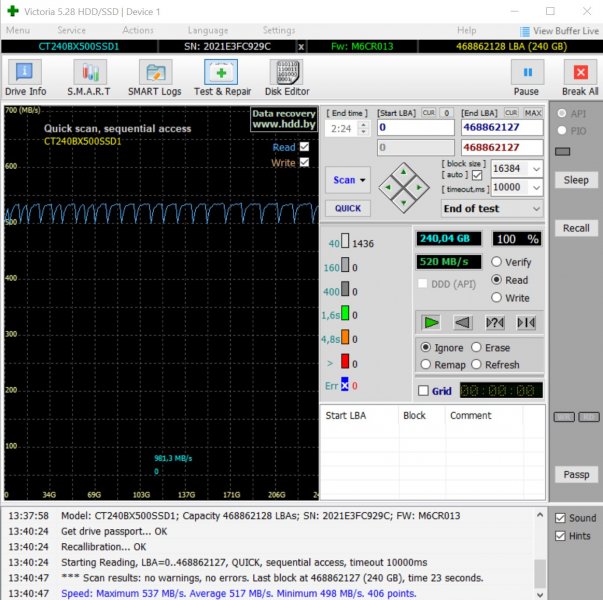603x600 pixels.
Task: Select the Verify radio button
Action: point(496,262)
